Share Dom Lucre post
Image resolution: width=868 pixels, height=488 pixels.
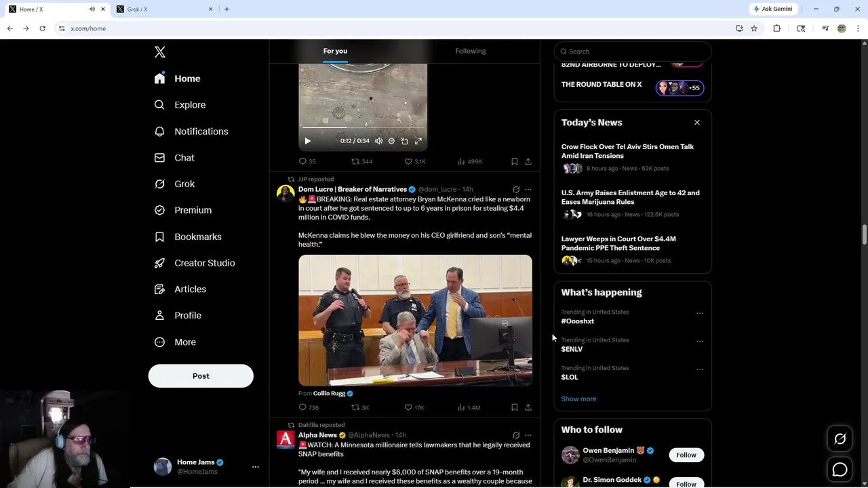point(528,407)
